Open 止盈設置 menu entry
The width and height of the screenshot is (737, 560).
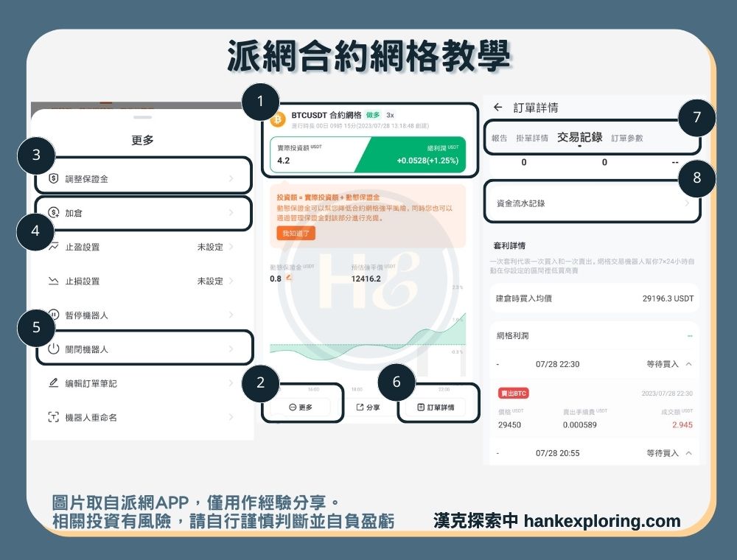point(142,247)
